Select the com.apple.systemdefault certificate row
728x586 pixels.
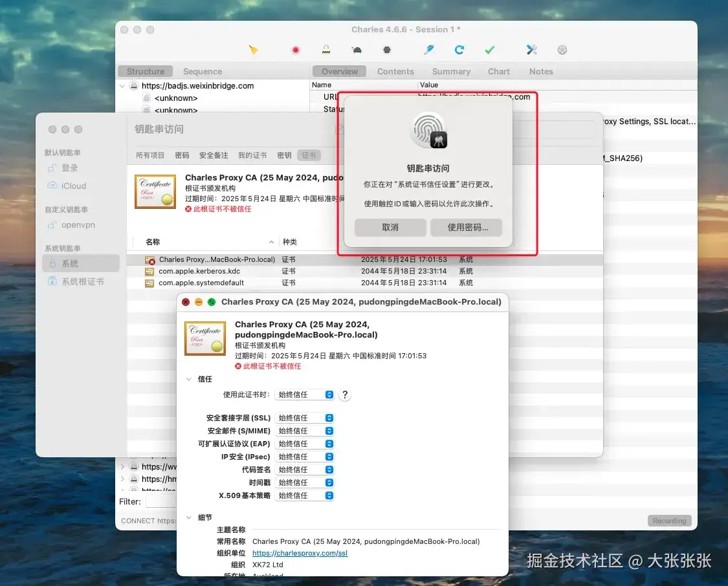tap(365, 283)
